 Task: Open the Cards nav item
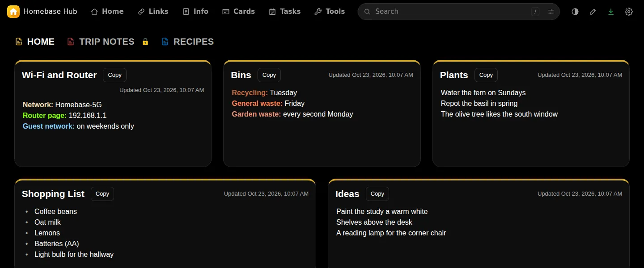239,12
